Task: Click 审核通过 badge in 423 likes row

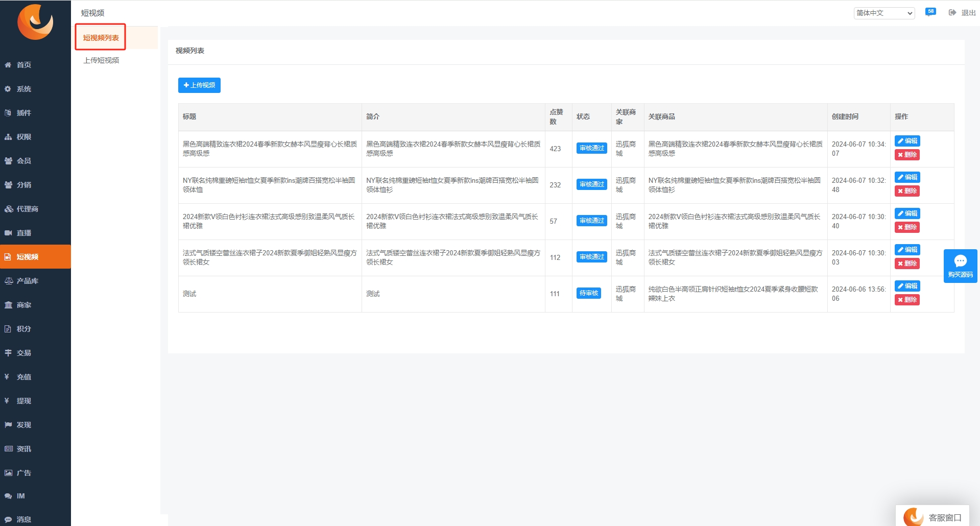Action: pos(592,148)
